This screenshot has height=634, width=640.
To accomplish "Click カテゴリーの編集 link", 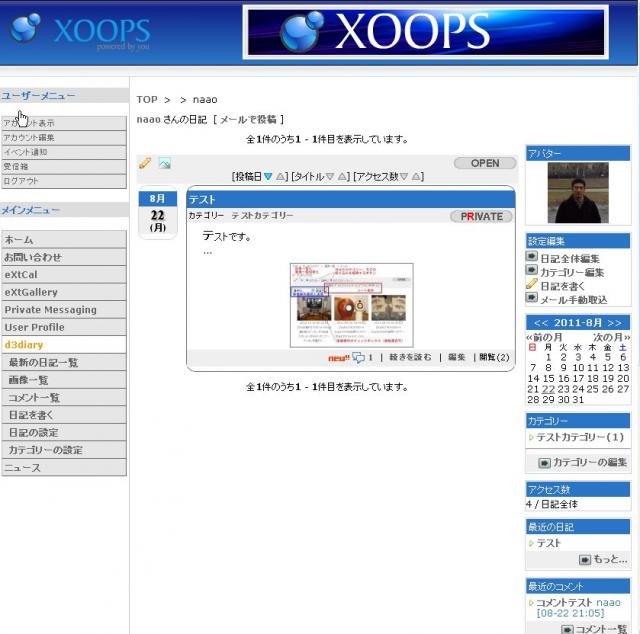I will coord(590,463).
